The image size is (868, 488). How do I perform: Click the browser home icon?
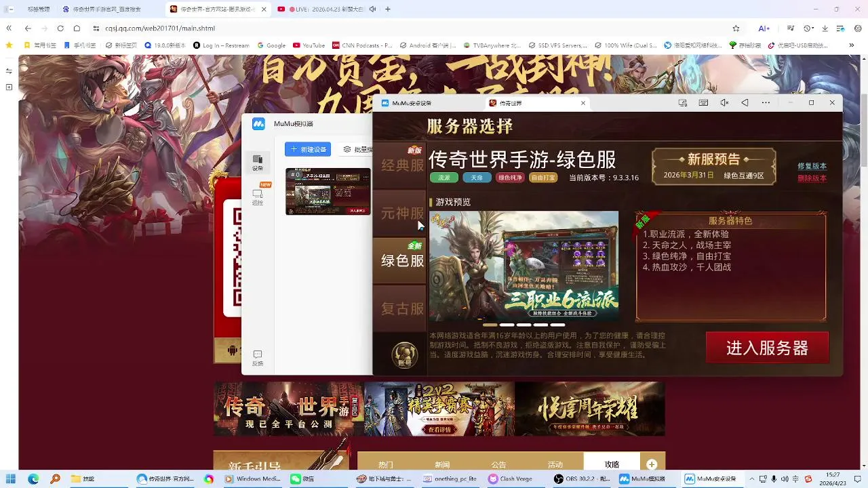coord(77,28)
